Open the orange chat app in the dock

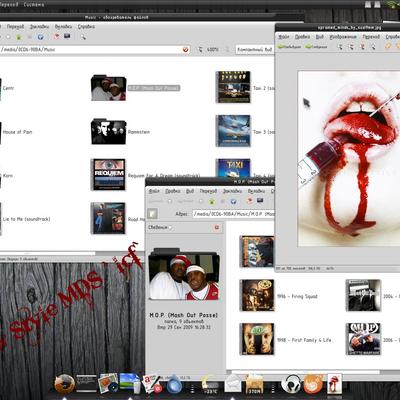click(x=313, y=384)
